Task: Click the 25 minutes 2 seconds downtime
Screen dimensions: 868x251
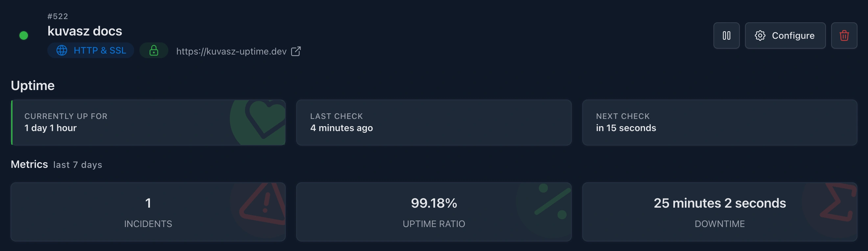Action: 719,203
